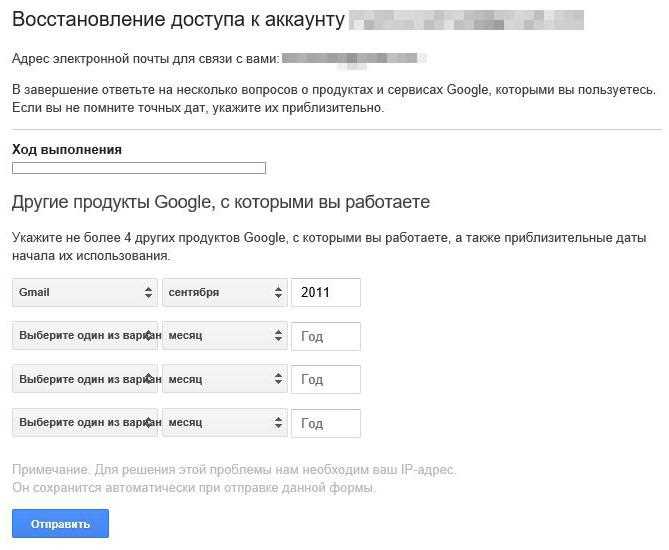Expand second row месяц dropdown
Image resolution: width=669 pixels, height=550 pixels.
(x=225, y=336)
